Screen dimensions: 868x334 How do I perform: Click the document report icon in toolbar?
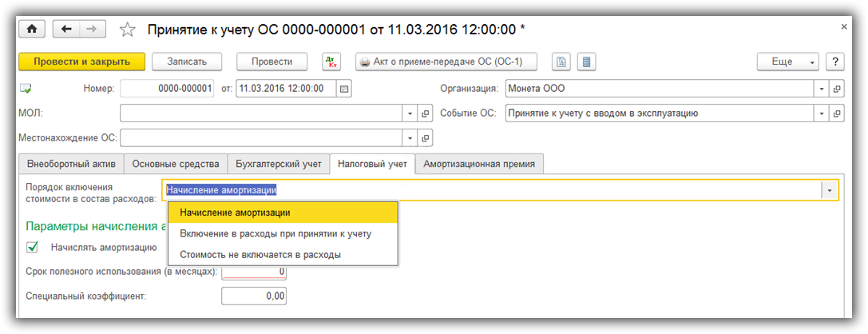[x=562, y=62]
